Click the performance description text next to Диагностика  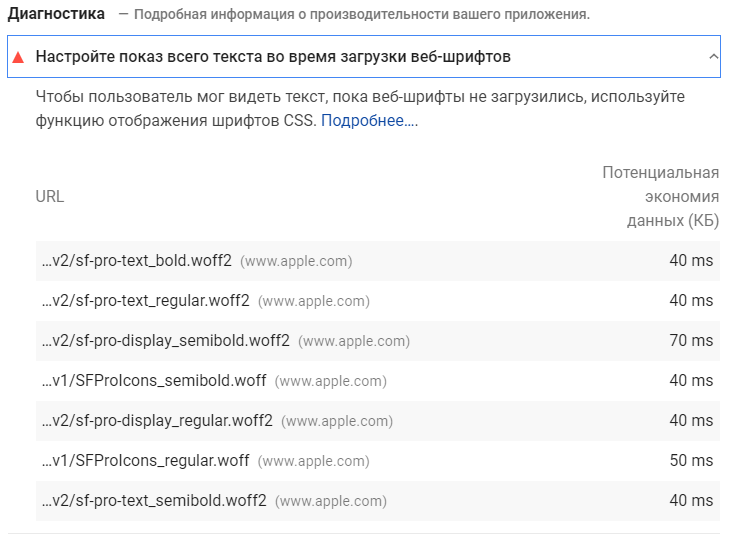[361, 15]
